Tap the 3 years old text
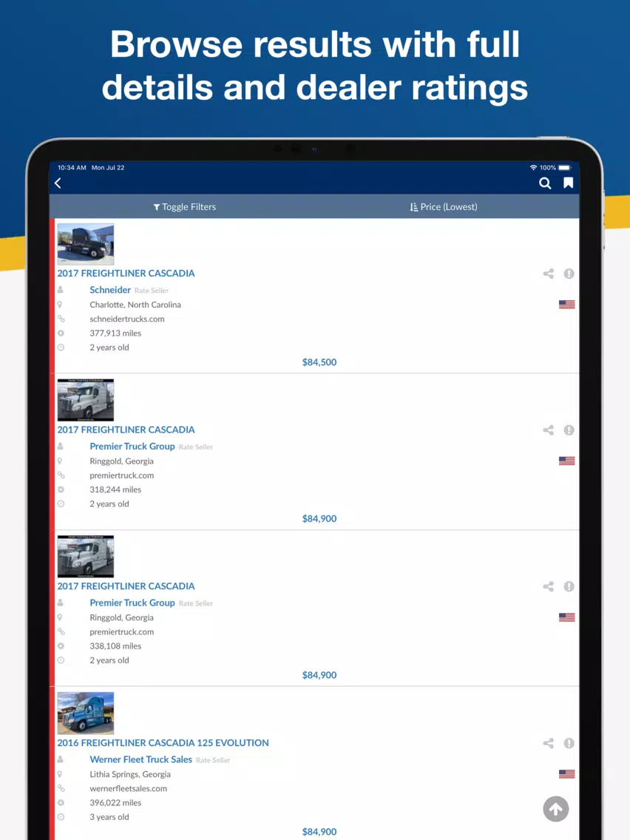Viewport: 630px width, 840px height. [109, 817]
